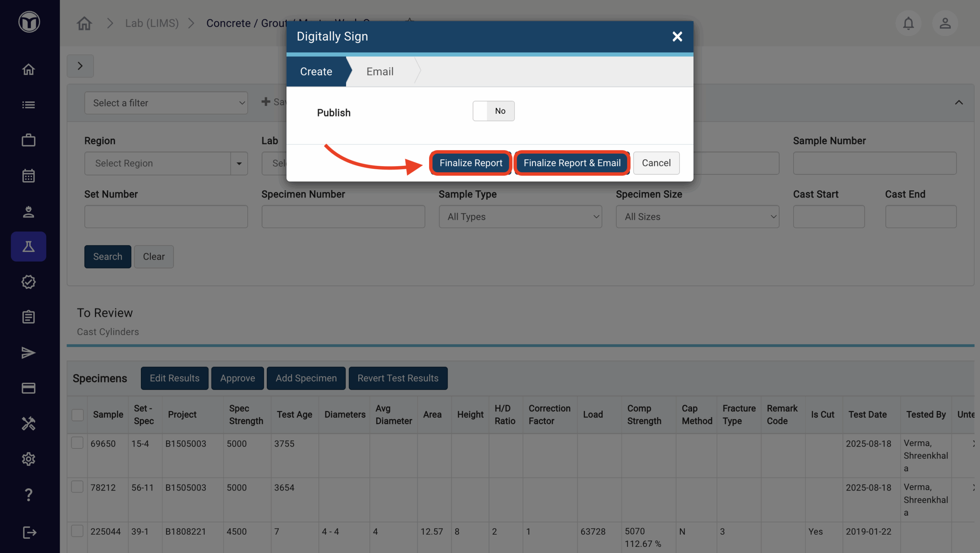Click the notifications bell icon

coord(908,23)
